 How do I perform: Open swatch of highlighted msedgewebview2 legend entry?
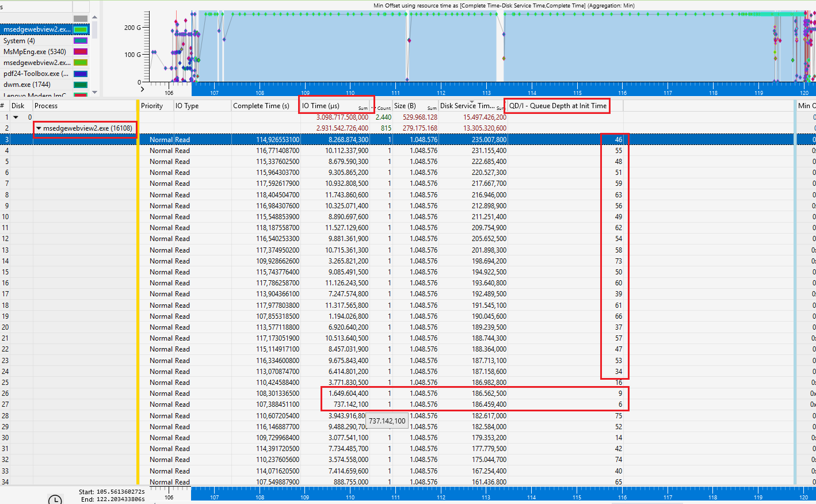point(81,29)
